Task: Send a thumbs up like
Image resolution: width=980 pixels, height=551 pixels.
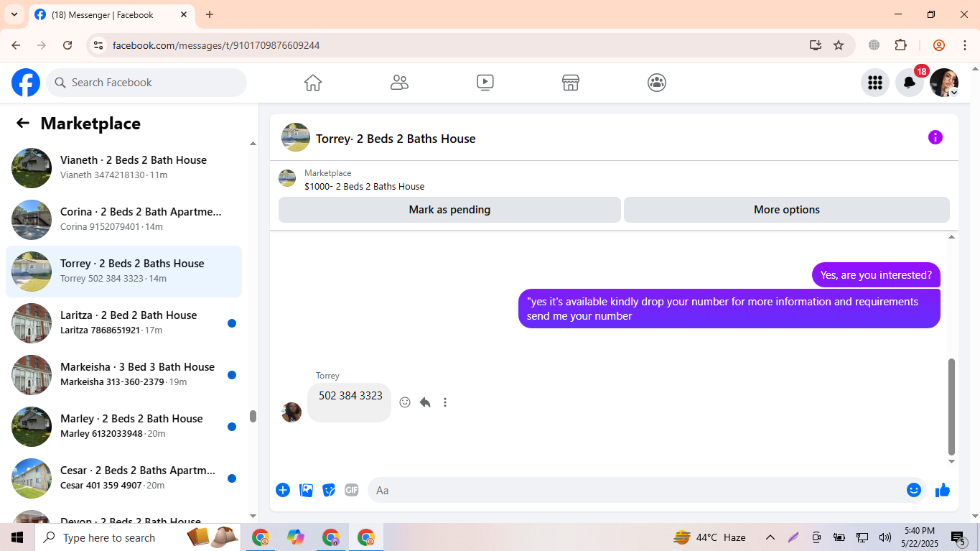Action: coord(943,490)
